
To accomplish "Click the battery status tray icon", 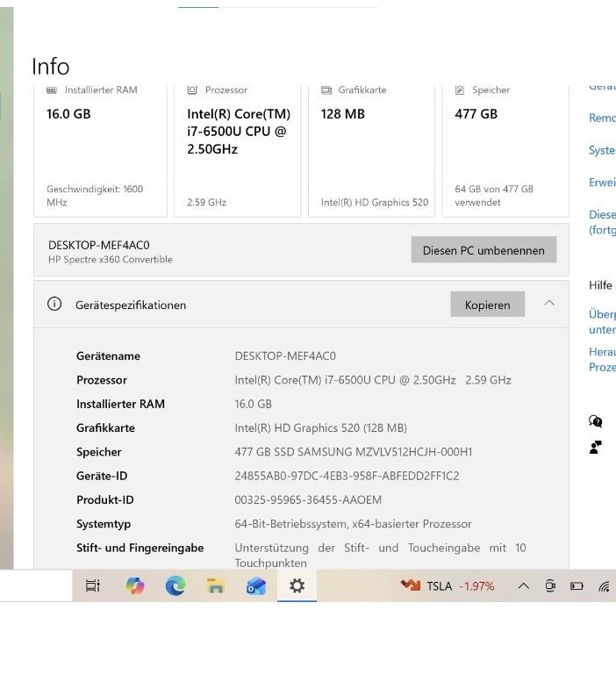I will coord(577,585).
